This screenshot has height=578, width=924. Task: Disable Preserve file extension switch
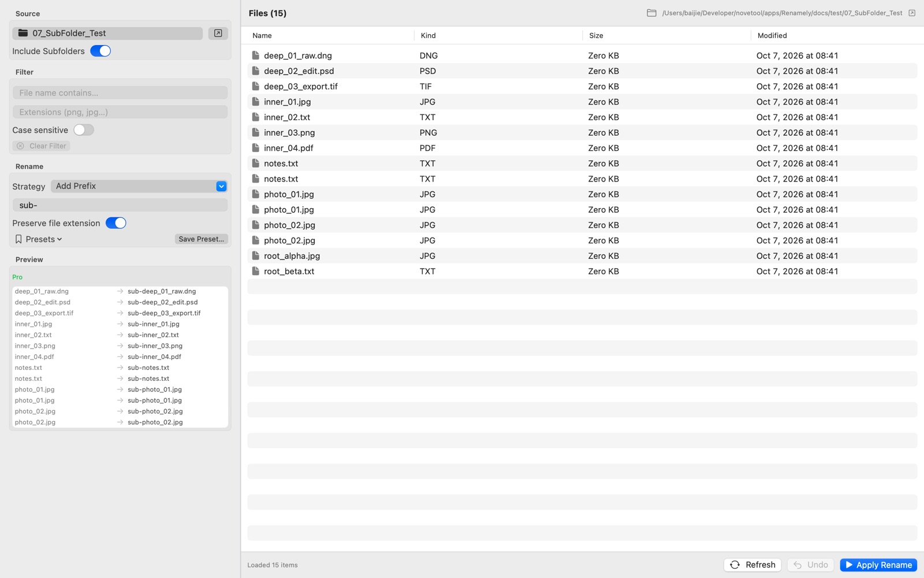(116, 223)
